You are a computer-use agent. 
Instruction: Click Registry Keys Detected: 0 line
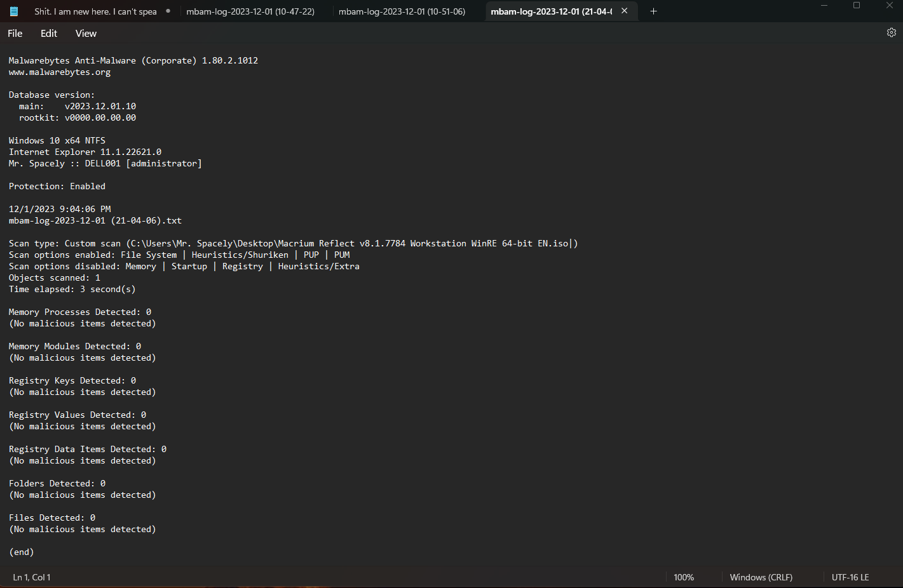pyautogui.click(x=72, y=381)
